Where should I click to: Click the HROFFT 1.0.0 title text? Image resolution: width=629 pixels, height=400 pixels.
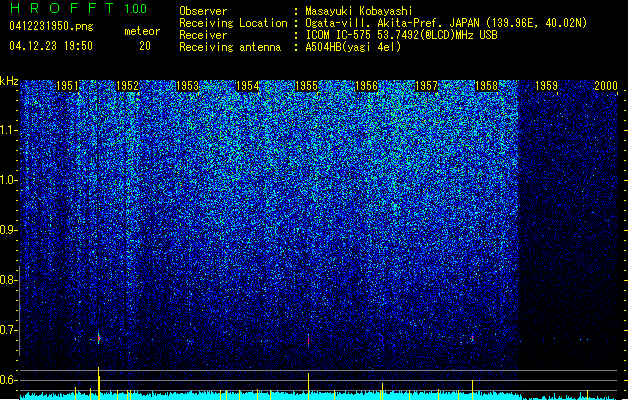79,8
